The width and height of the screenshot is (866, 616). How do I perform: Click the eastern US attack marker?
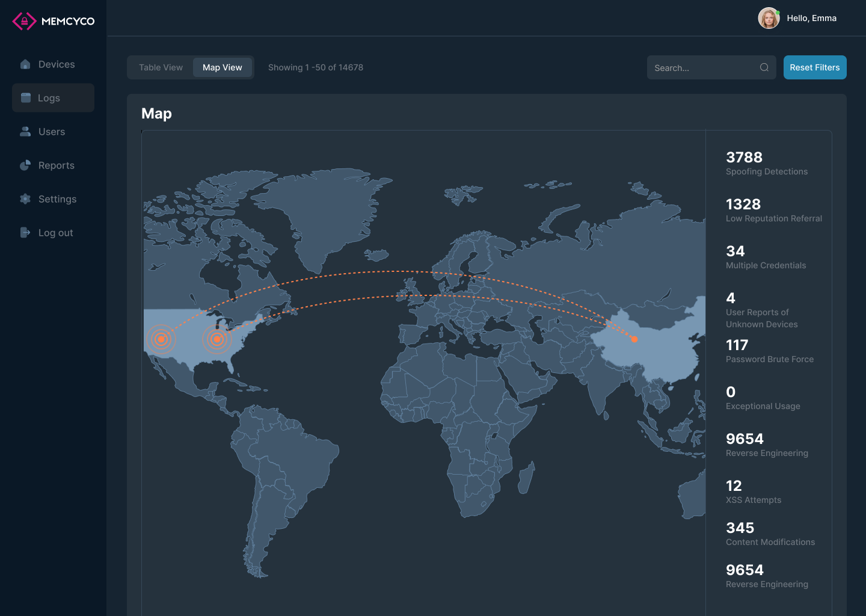point(217,339)
